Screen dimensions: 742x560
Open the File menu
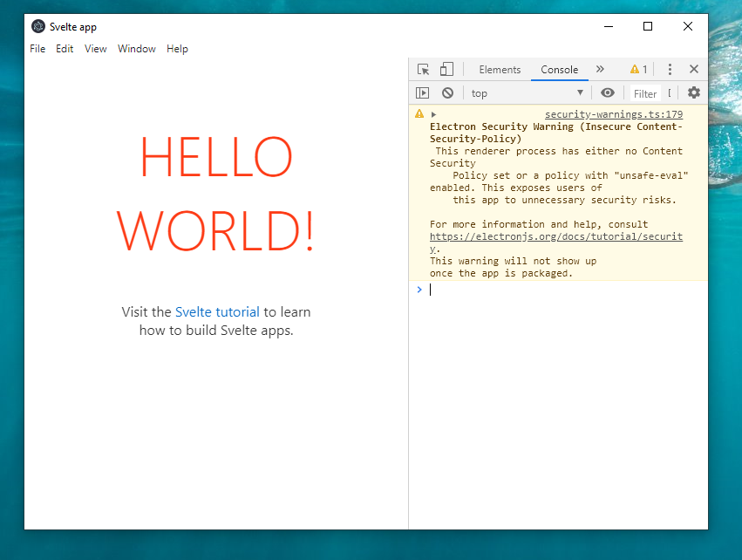click(37, 48)
